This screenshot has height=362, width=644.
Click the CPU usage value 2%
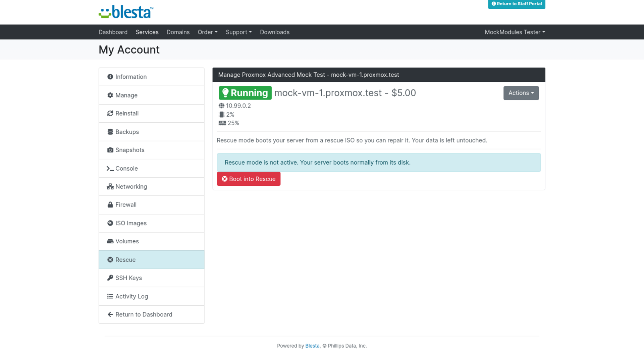[x=230, y=114]
